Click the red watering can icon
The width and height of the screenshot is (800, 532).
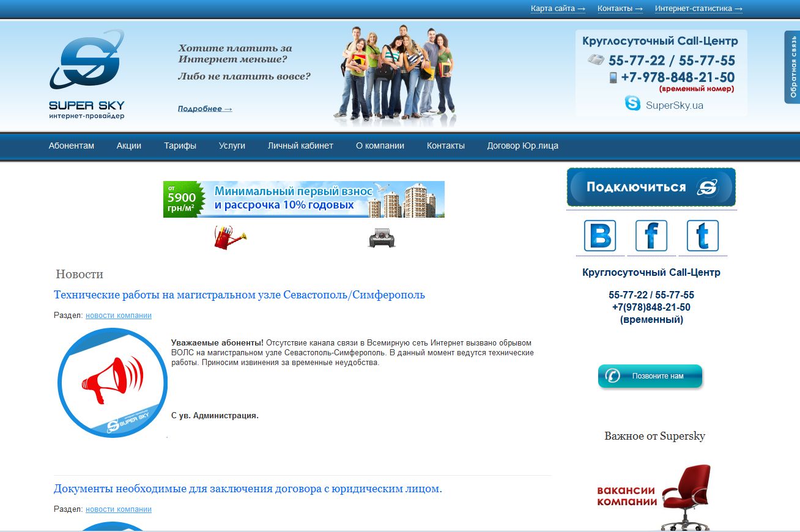(230, 237)
